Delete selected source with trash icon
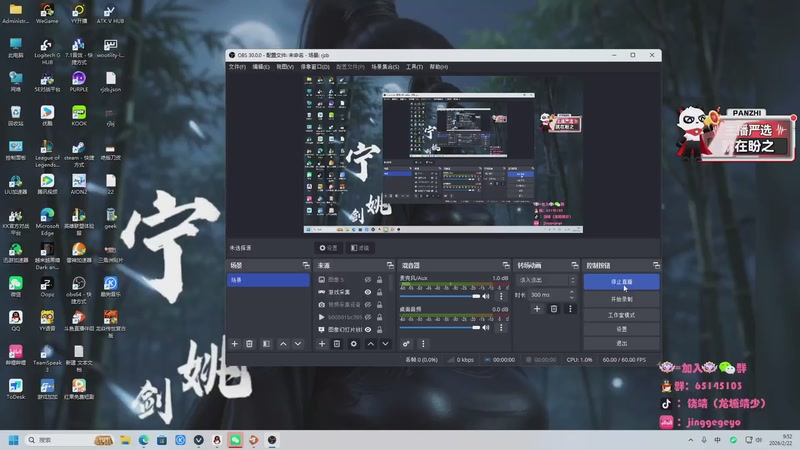Image resolution: width=800 pixels, height=450 pixels. (337, 344)
